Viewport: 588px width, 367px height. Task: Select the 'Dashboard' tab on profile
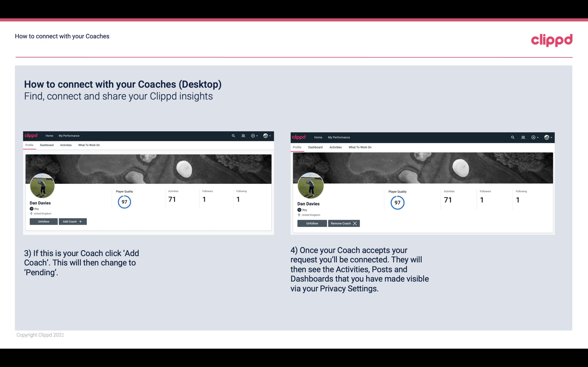(x=47, y=145)
